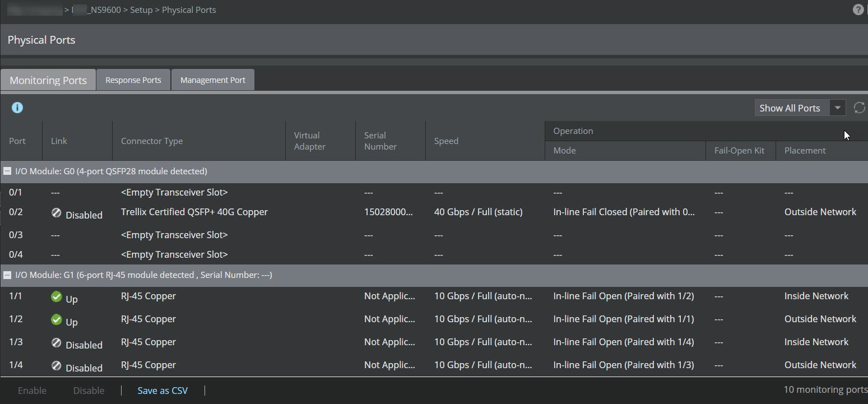Click Setup in the breadcrumb
The image size is (868, 404).
pos(141,10)
